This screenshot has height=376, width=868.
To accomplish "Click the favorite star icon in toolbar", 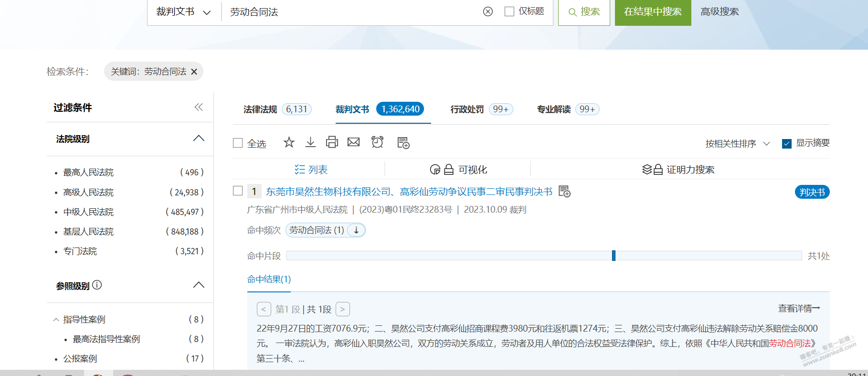I will click(x=289, y=142).
